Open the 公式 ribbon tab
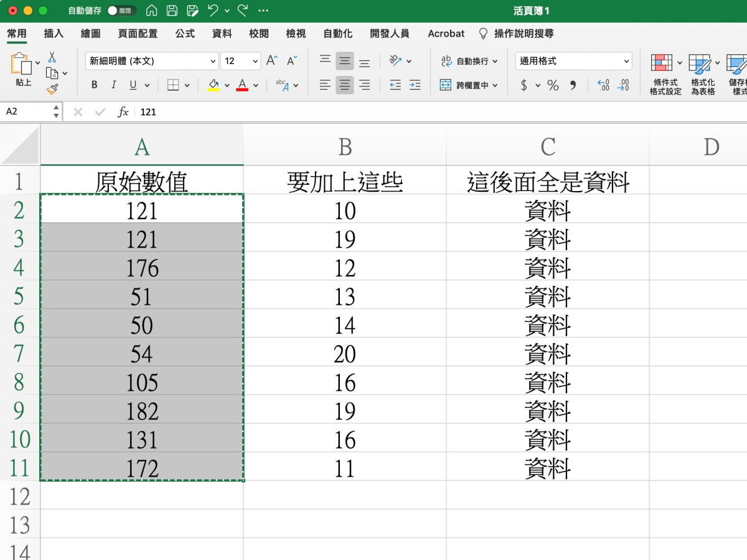The width and height of the screenshot is (747, 560). tap(185, 34)
